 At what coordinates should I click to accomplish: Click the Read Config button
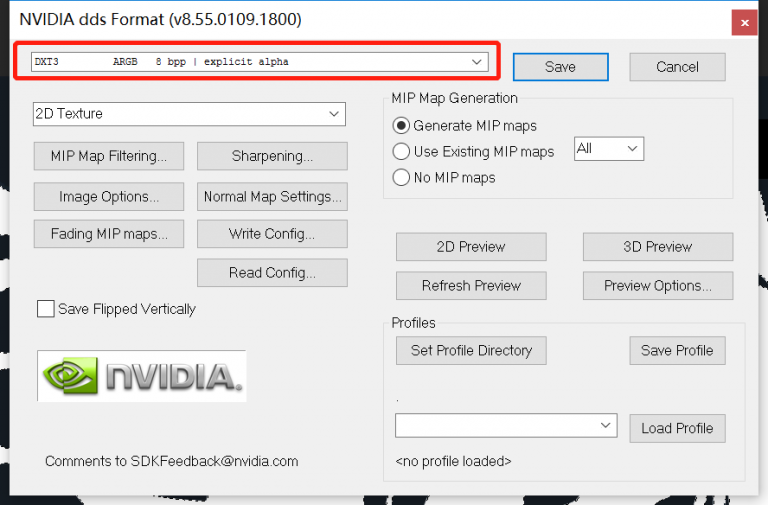click(272, 273)
